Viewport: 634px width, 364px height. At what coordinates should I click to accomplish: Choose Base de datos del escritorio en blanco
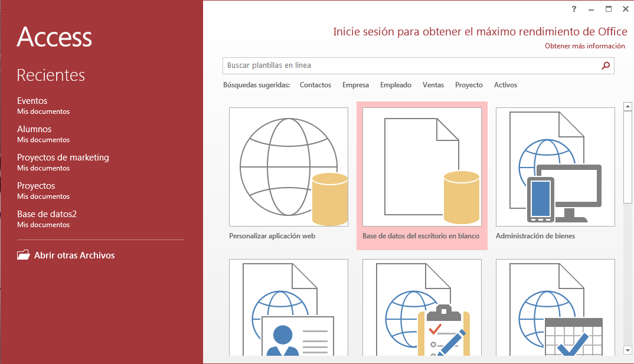click(422, 167)
